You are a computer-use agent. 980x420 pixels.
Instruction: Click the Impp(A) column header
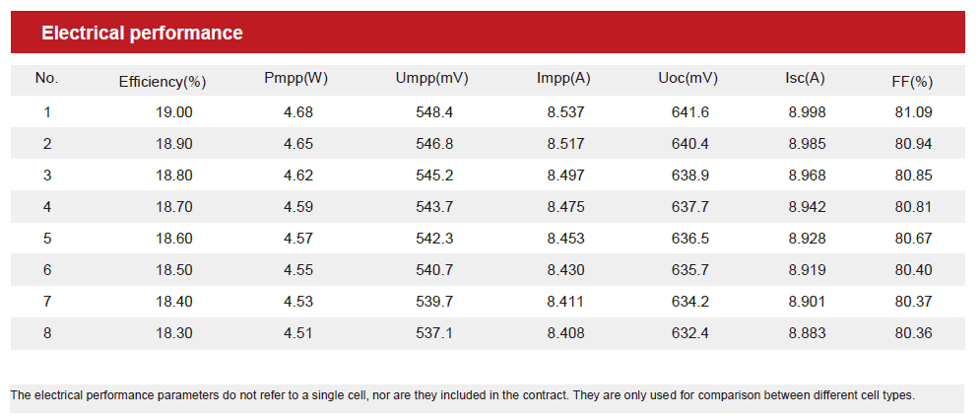tap(563, 79)
